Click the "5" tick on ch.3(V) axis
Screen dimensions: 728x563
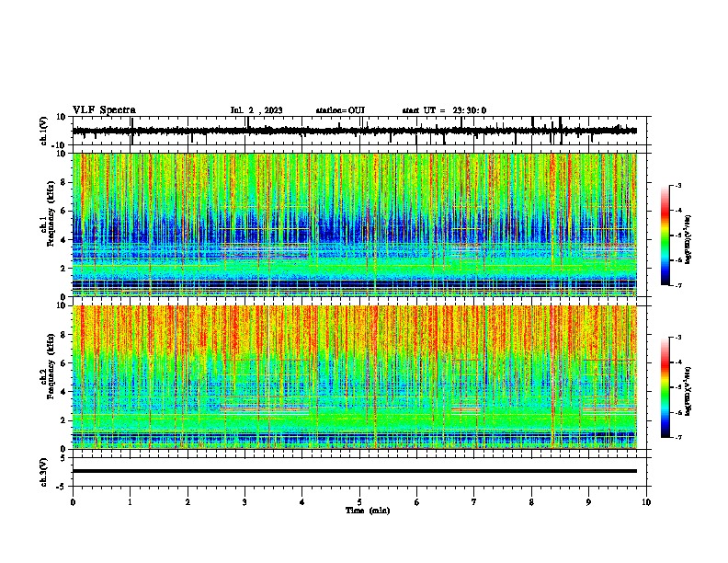click(63, 458)
